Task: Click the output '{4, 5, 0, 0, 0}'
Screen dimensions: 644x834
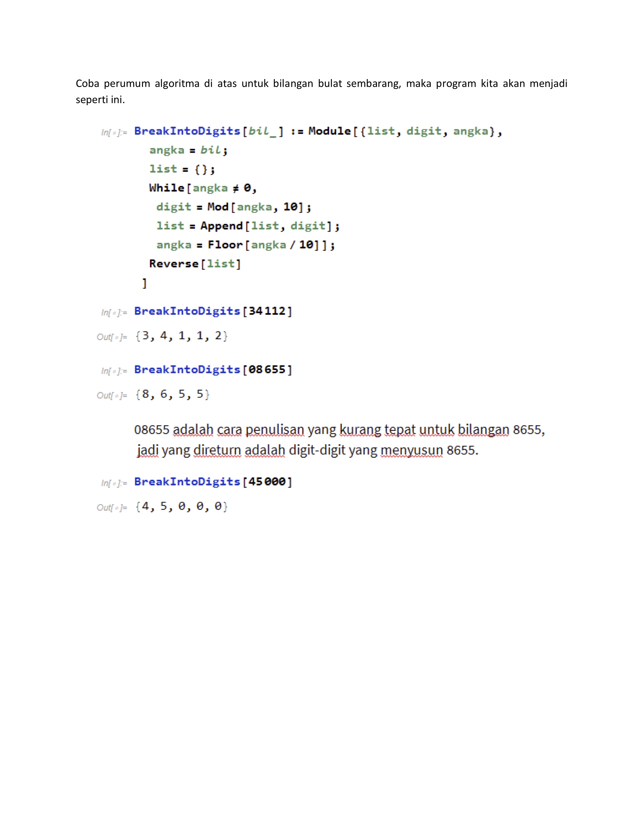Action: point(182,507)
